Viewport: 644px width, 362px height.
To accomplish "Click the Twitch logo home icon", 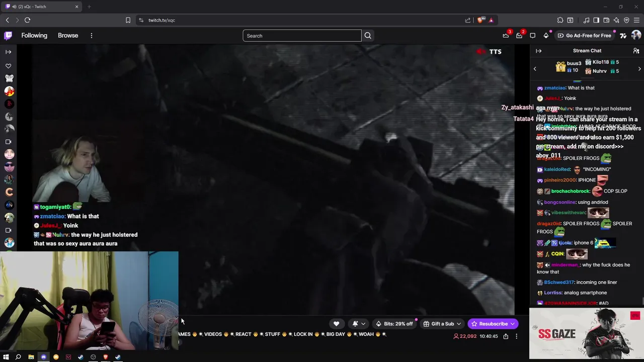I will pyautogui.click(x=8, y=36).
